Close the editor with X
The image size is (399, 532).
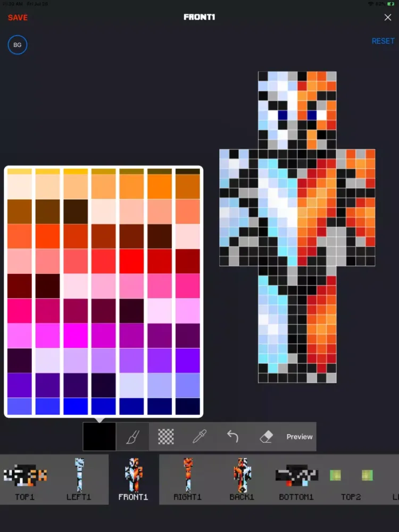tap(388, 18)
